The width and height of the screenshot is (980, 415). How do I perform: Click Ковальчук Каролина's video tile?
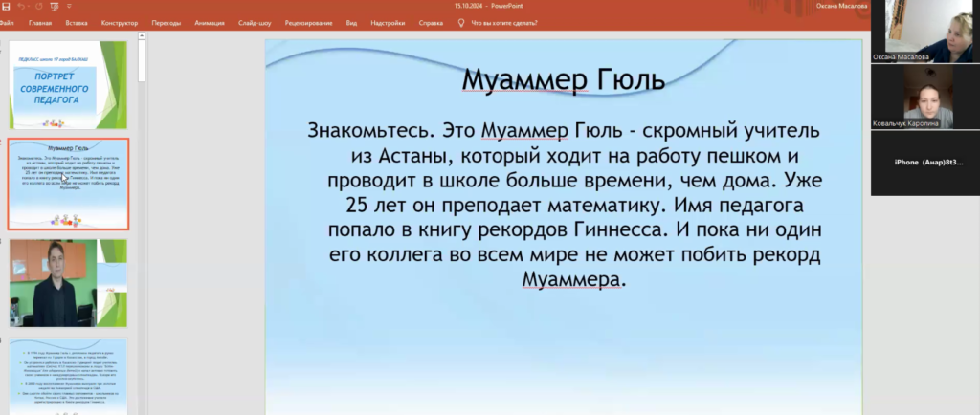tap(925, 97)
